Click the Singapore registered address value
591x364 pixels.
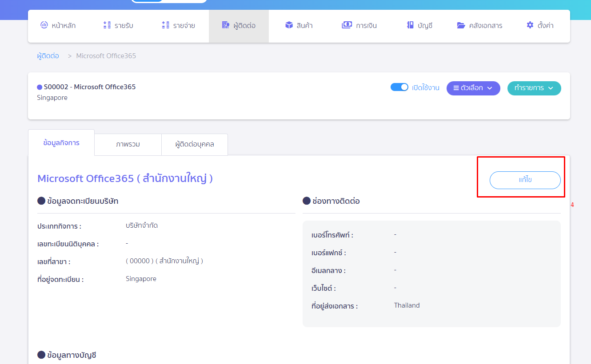[141, 279]
